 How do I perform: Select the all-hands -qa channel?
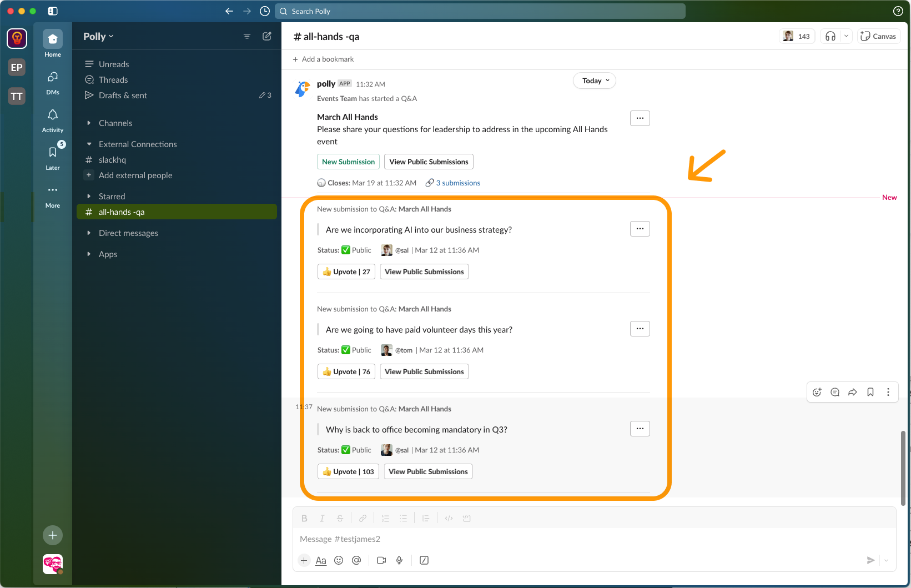click(177, 212)
